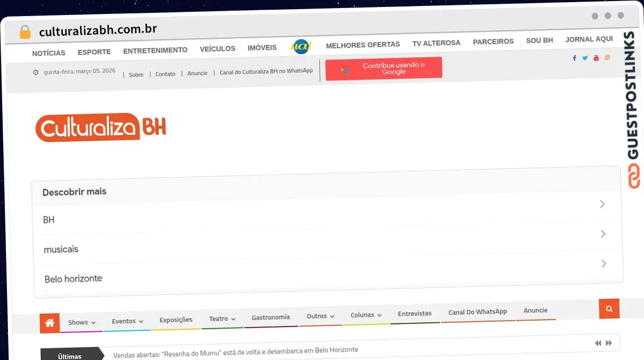
Task: Click the UAI logo in top menu
Action: 301,47
